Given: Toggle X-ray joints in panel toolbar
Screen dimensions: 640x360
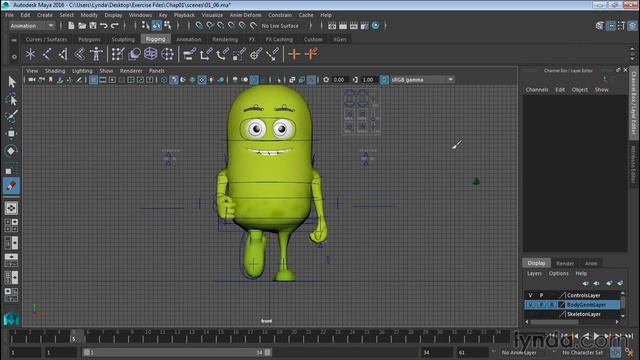Looking at the screenshot, I should [x=311, y=80].
